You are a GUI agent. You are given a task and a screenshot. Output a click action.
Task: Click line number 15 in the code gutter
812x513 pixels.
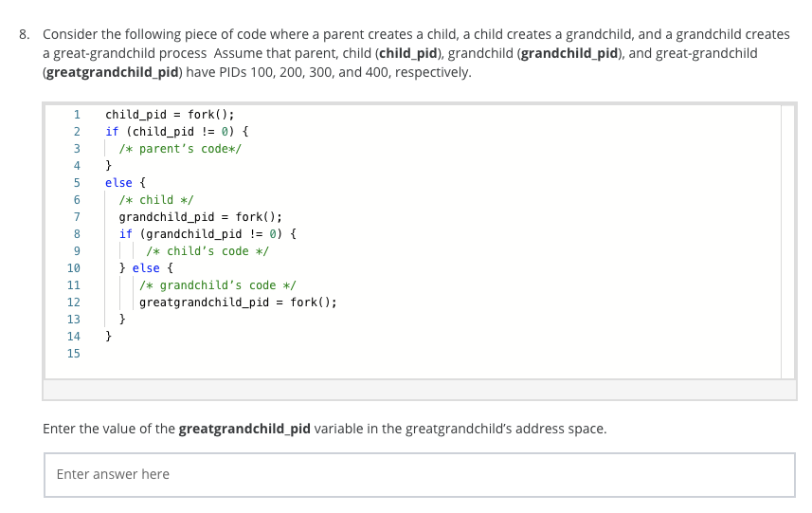74,353
